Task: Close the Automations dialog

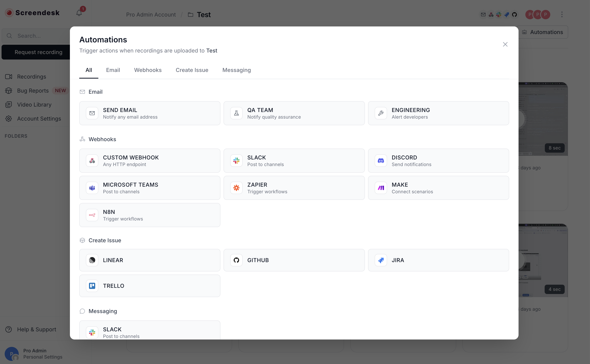Action: click(x=505, y=44)
